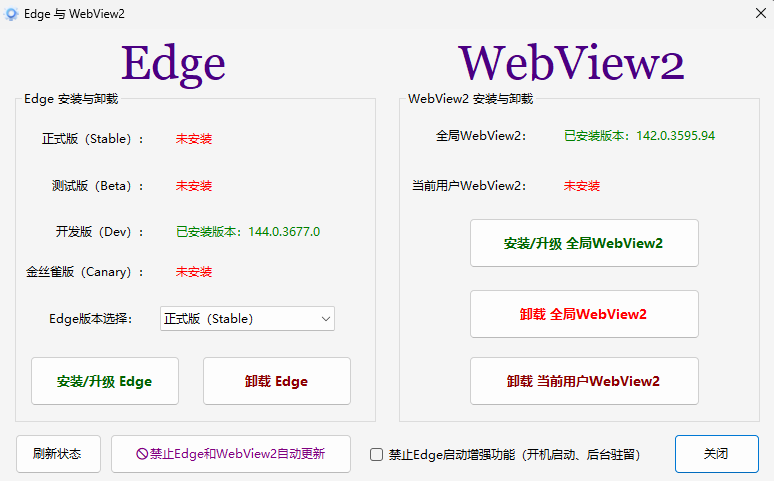Click the large purple Edge heading
The height and width of the screenshot is (481, 774).
(x=173, y=64)
